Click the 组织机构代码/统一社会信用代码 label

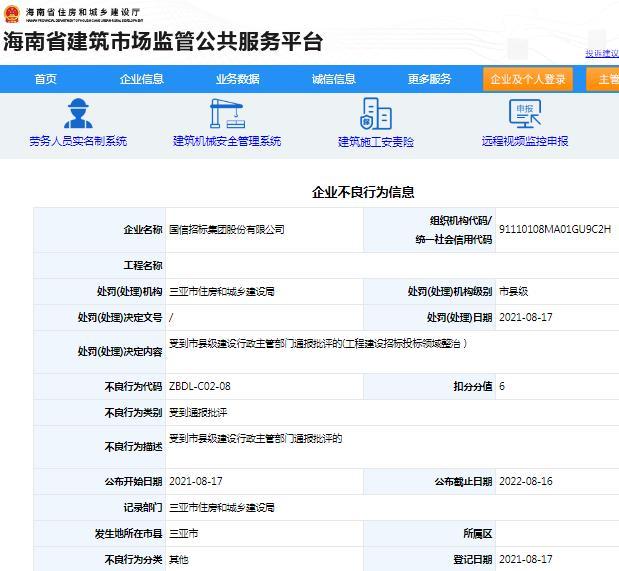(x=454, y=230)
